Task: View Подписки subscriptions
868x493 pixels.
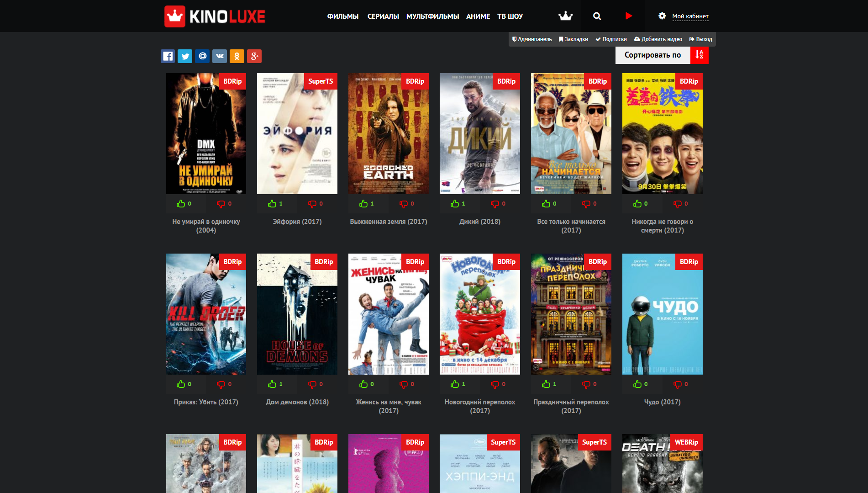Action: pos(611,39)
